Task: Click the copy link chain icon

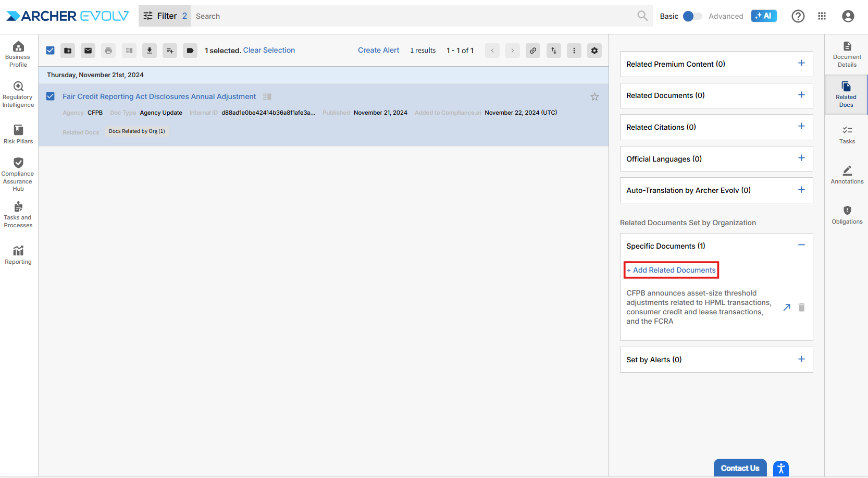Action: [x=533, y=51]
